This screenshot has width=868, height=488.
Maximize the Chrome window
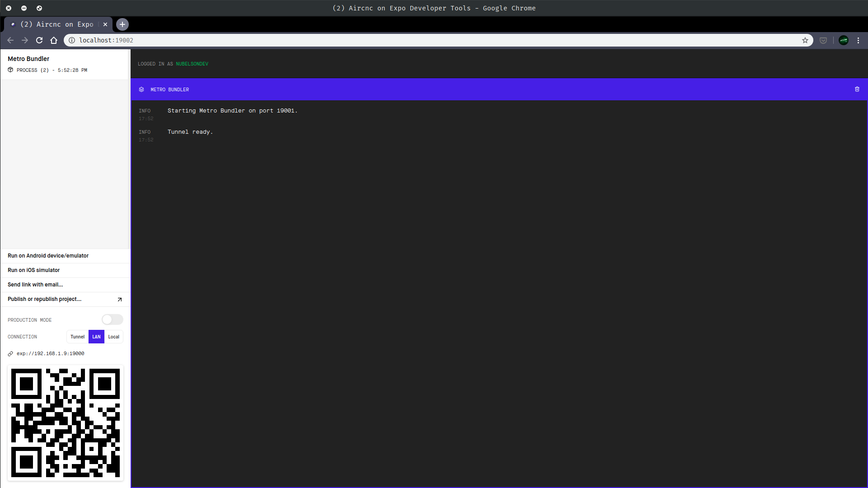[x=39, y=8]
